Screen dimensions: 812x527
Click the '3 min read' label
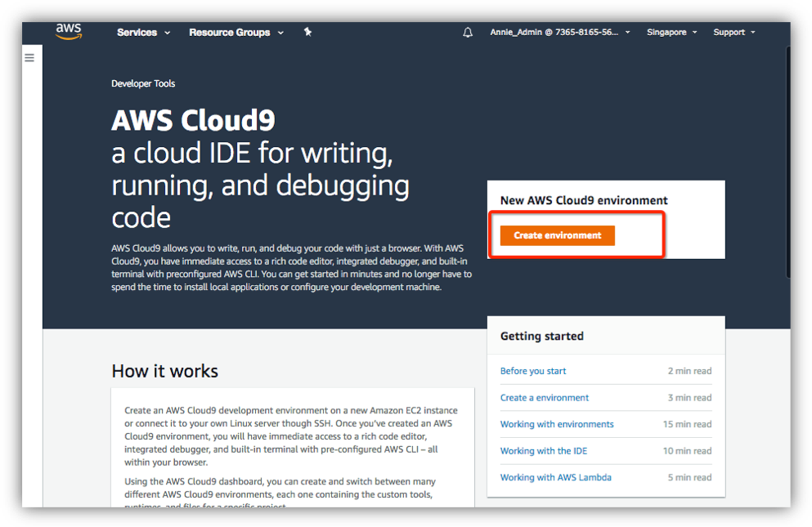point(689,398)
